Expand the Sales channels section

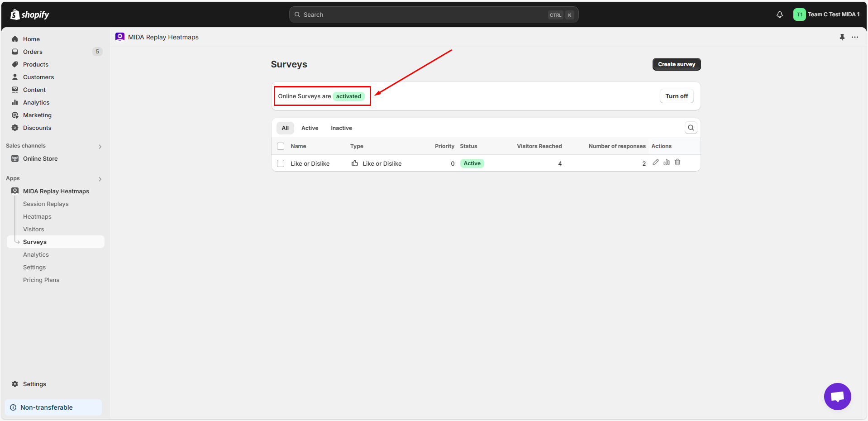point(100,146)
